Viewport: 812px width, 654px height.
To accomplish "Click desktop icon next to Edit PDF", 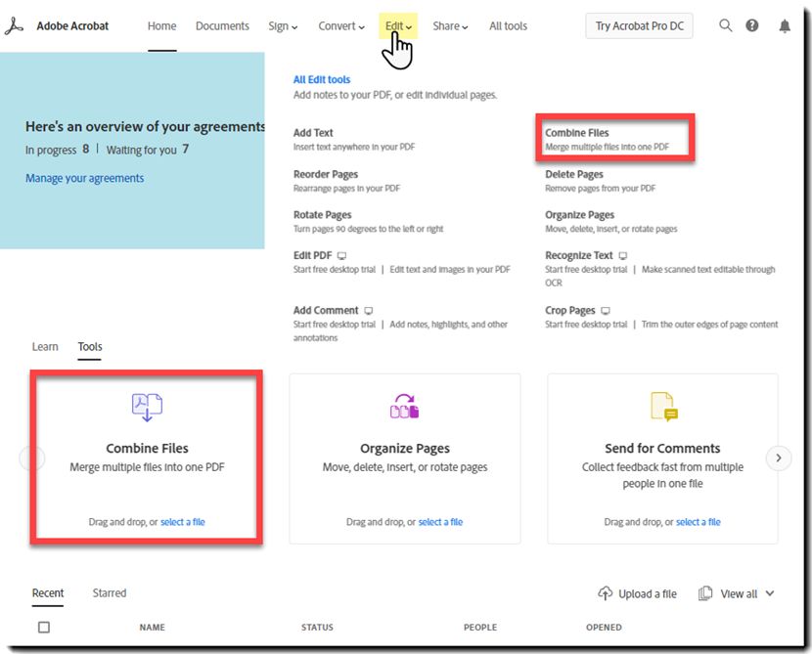I will 341,255.
